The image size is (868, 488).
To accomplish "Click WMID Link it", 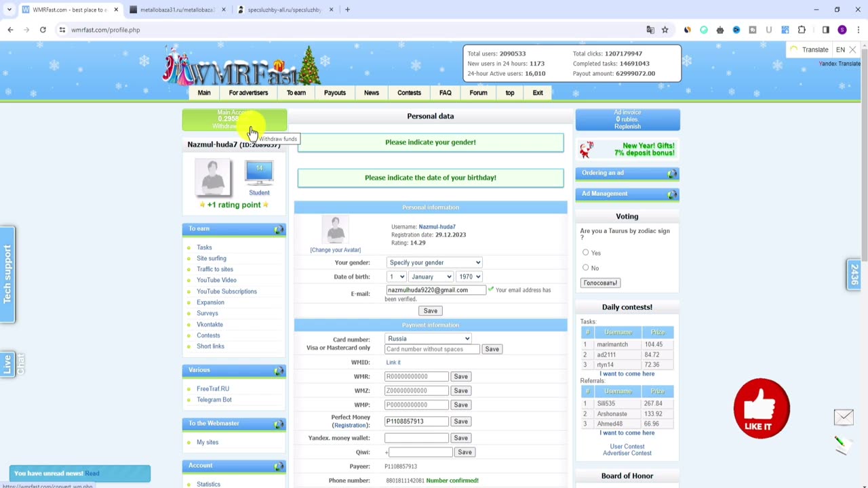I will point(393,363).
